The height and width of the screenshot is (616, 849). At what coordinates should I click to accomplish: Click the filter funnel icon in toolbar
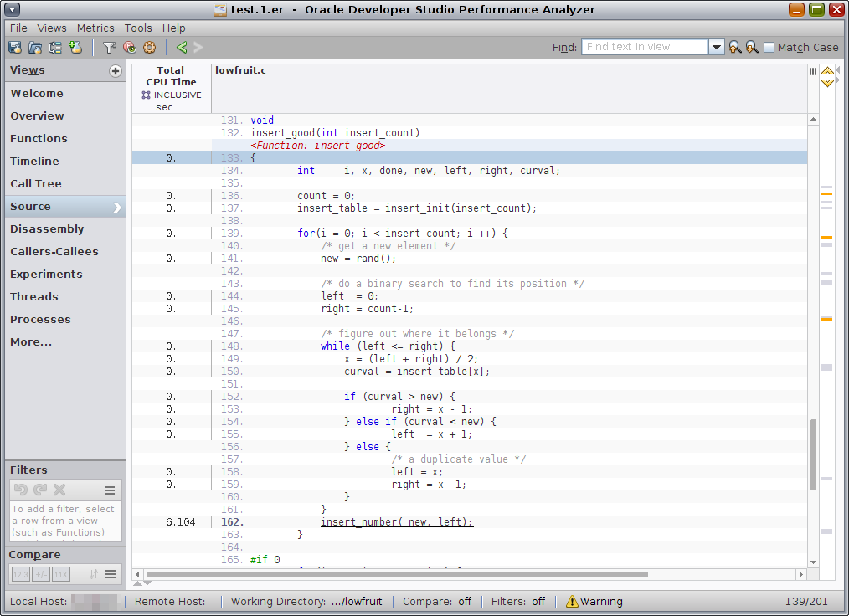(x=109, y=48)
